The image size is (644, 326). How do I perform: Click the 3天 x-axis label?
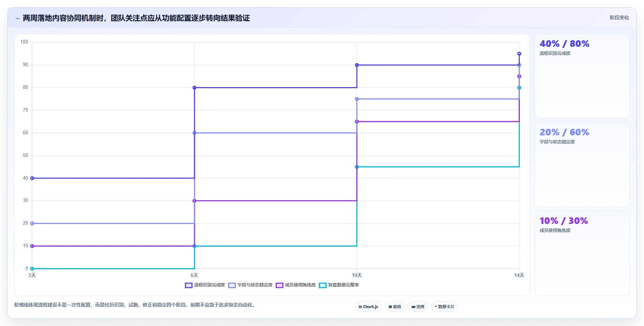tap(32, 276)
